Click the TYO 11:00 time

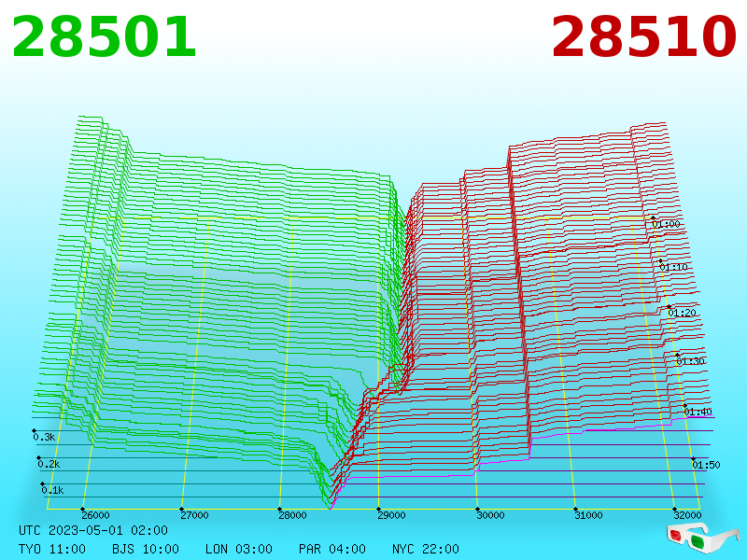pyautogui.click(x=52, y=549)
